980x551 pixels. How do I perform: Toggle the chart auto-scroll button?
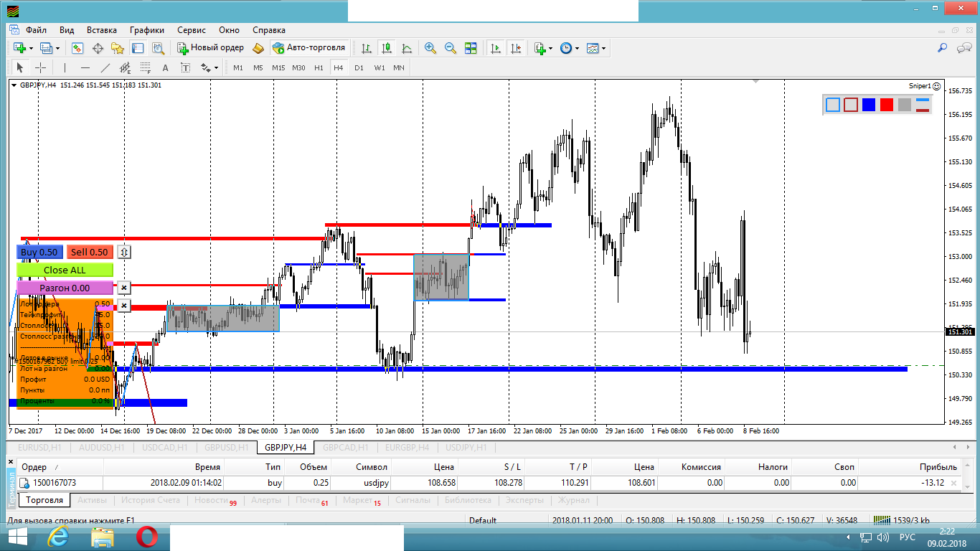click(495, 48)
